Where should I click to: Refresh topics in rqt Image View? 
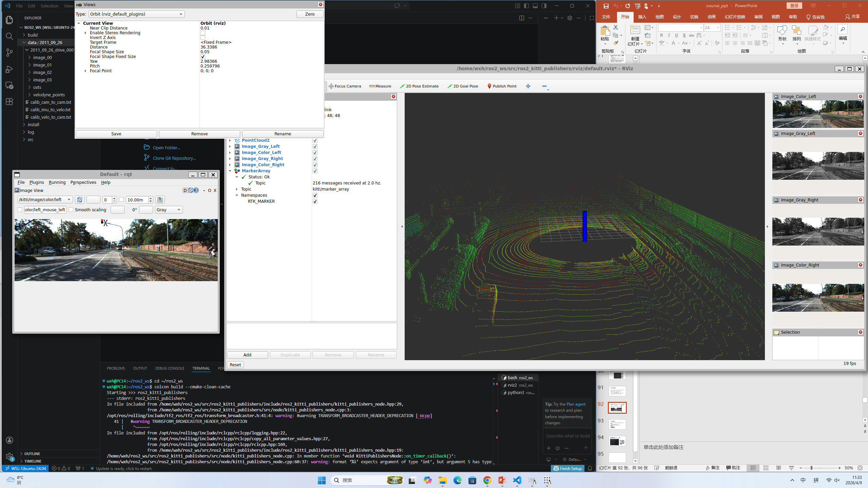80,200
